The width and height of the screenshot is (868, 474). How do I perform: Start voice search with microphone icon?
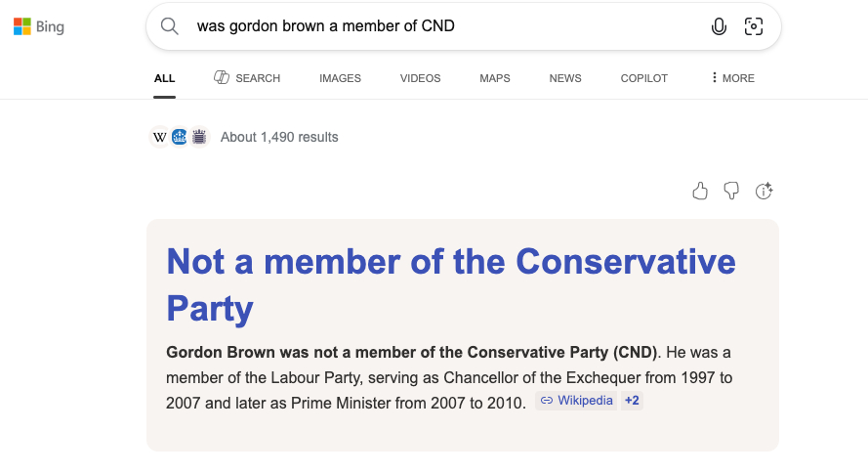click(720, 26)
